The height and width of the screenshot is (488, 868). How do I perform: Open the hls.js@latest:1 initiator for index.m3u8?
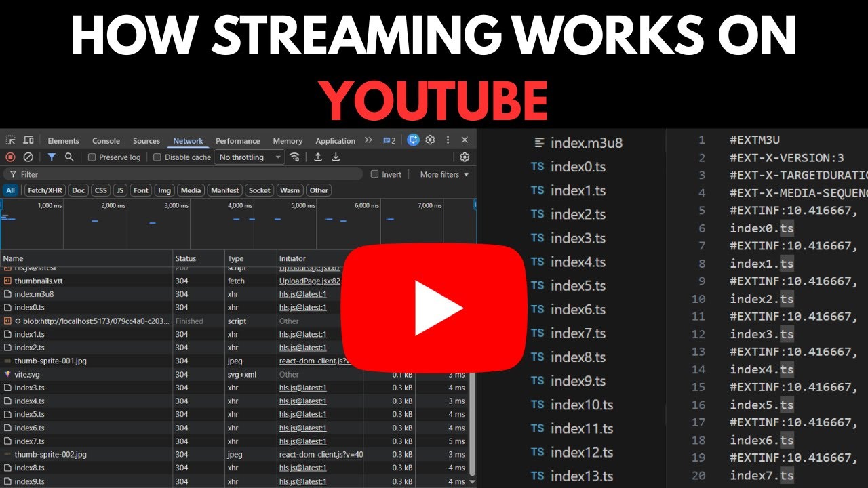point(302,294)
